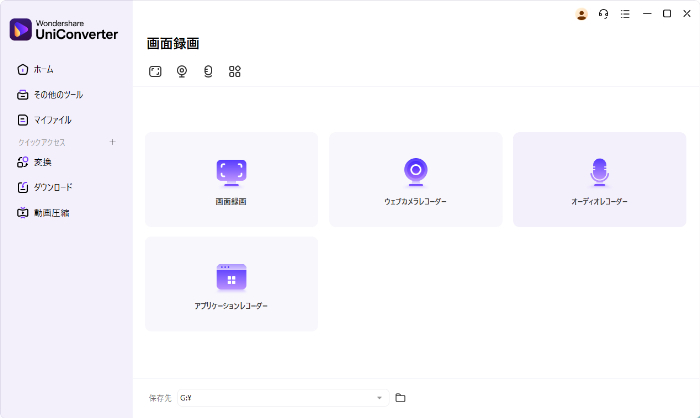Viewport: 700px width, 418px height.
Task: Click the purple webcam icon in card
Action: click(416, 172)
